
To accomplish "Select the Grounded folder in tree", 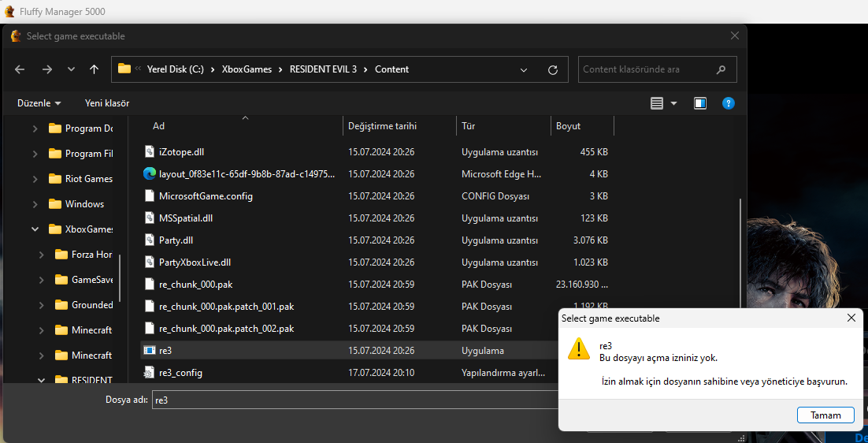I will (84, 305).
